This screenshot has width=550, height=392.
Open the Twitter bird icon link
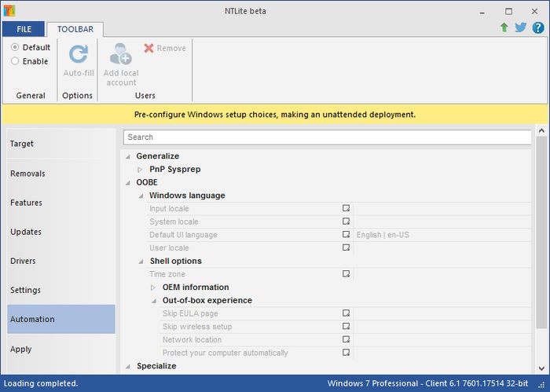[x=520, y=27]
